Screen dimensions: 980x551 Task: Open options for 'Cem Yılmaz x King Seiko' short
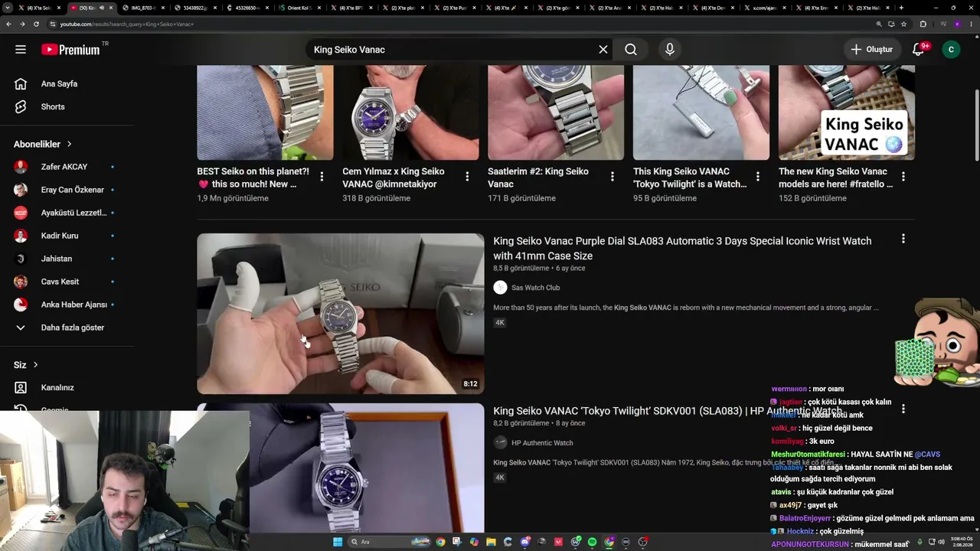(x=467, y=177)
